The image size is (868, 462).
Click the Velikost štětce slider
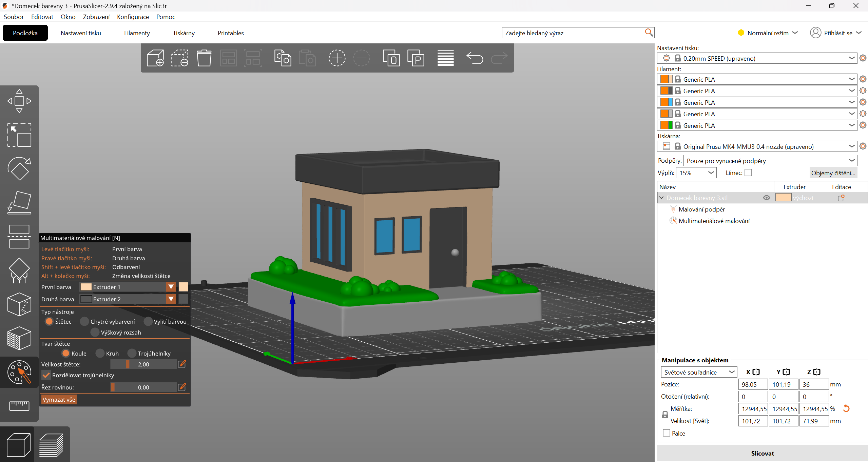tap(143, 364)
